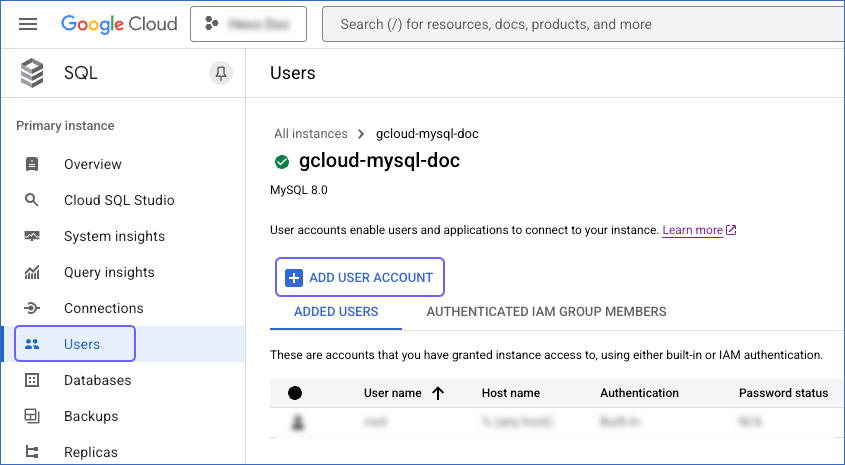Sort by User name column

click(392, 393)
